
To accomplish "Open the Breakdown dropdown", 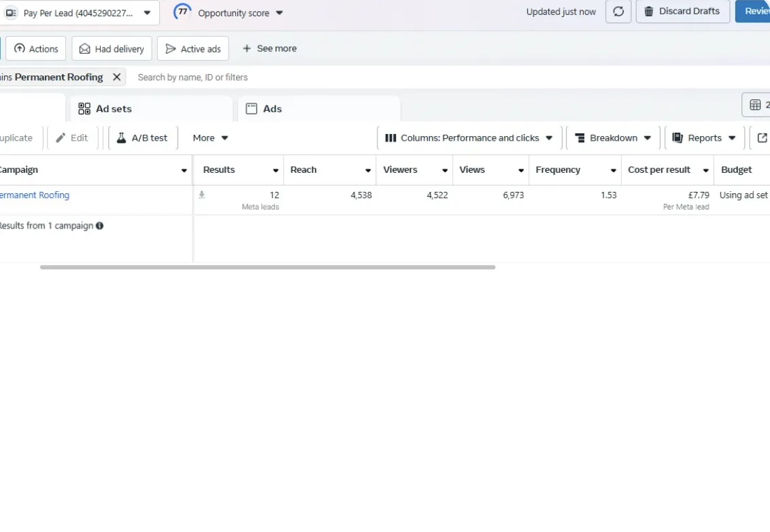I will [613, 138].
